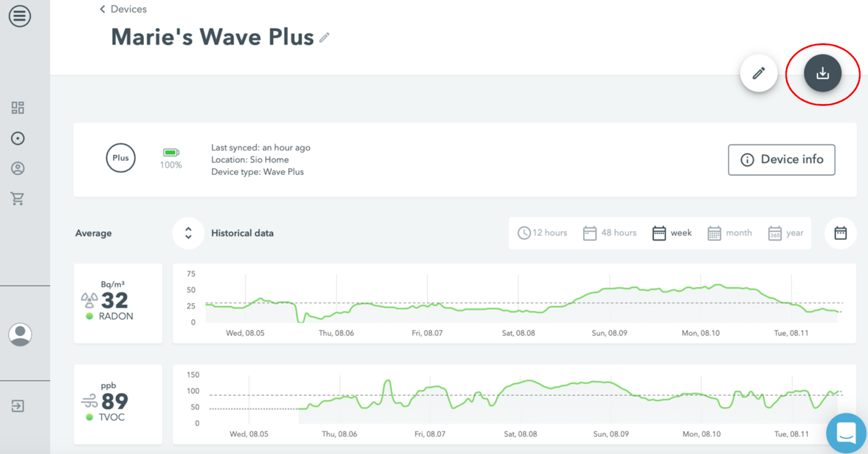
Task: Select the 48 hours time range
Action: coord(610,233)
